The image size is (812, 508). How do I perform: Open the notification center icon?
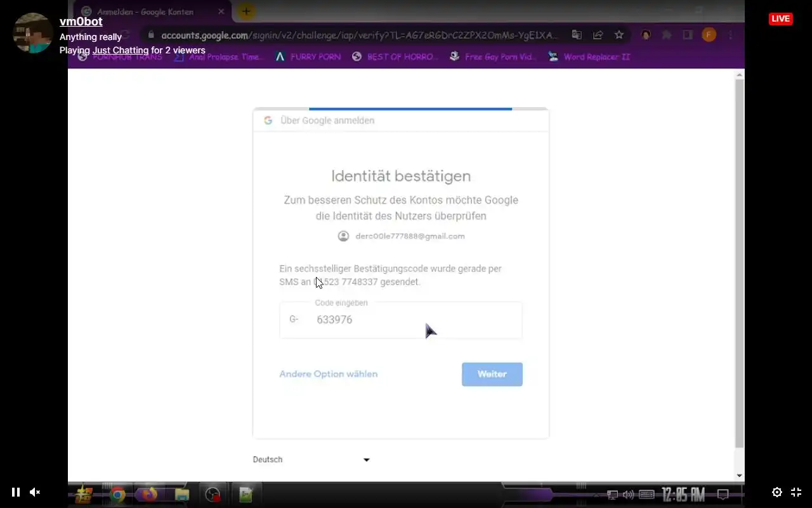pos(723,494)
